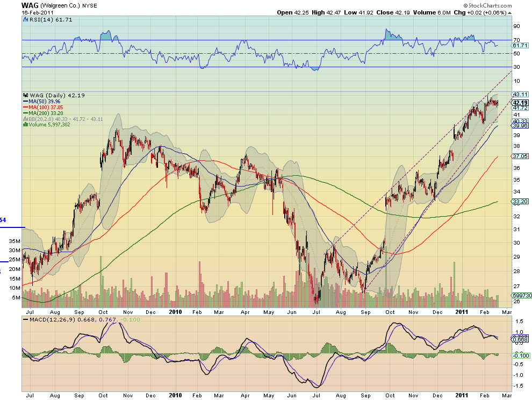
Task: Click the MACD(12,26,9) indicator label
Action: 53,319
